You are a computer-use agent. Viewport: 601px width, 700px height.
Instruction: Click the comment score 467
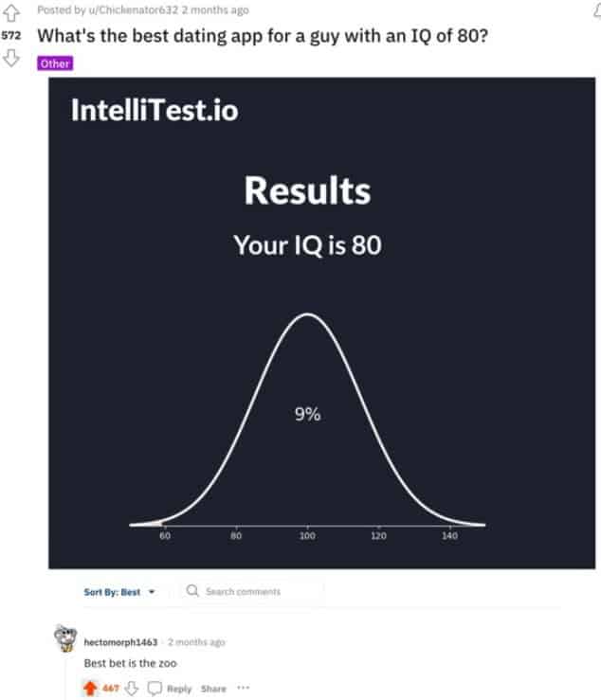[x=111, y=689]
